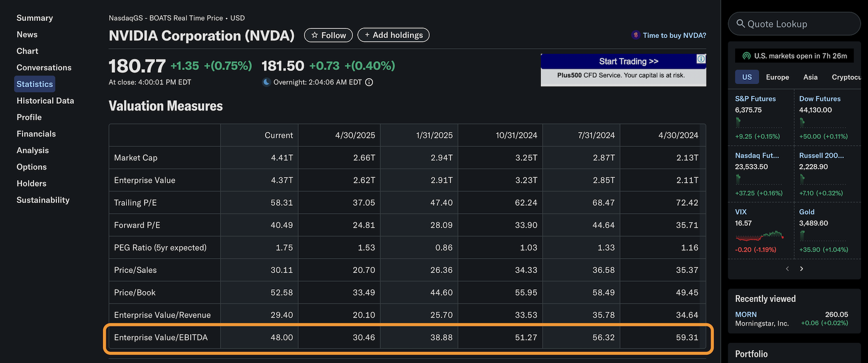
Task: Go to the Holders page
Action: pyautogui.click(x=31, y=183)
